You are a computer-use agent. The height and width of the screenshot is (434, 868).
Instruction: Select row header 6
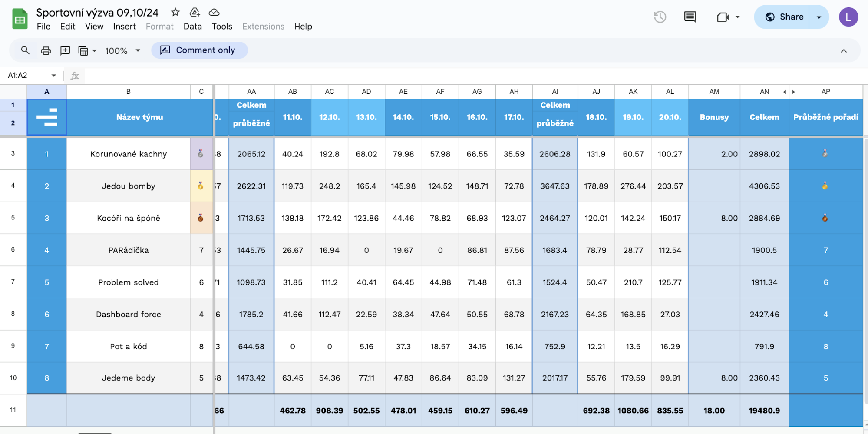[13, 250]
